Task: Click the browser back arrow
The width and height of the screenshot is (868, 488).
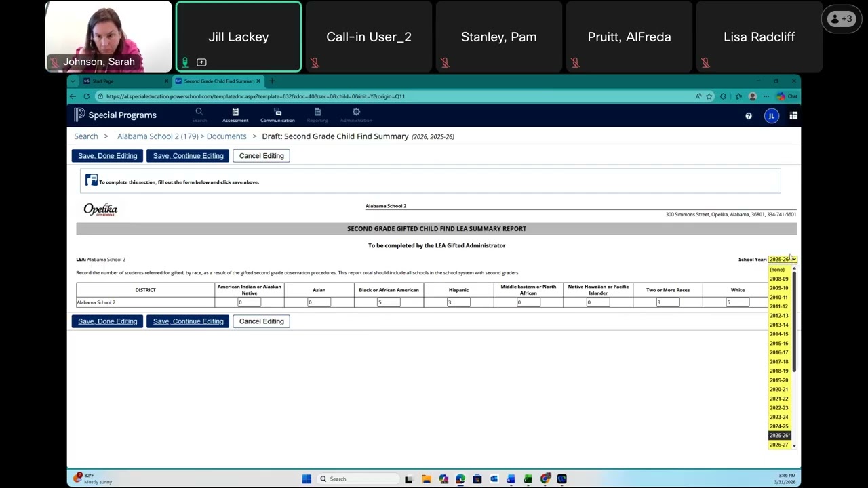Action: [73, 96]
